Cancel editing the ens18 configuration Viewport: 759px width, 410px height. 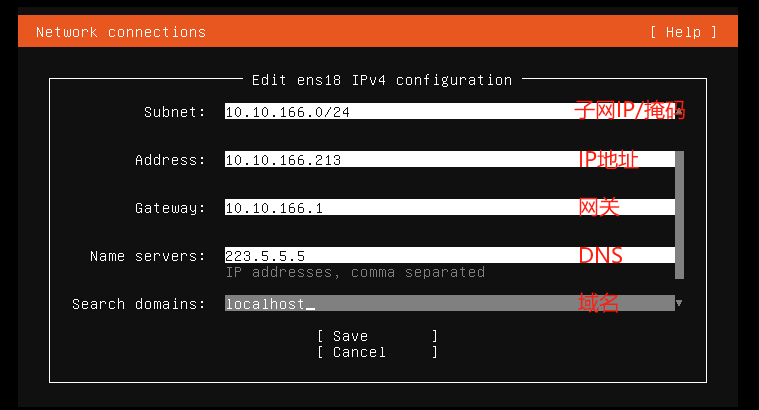tap(378, 352)
